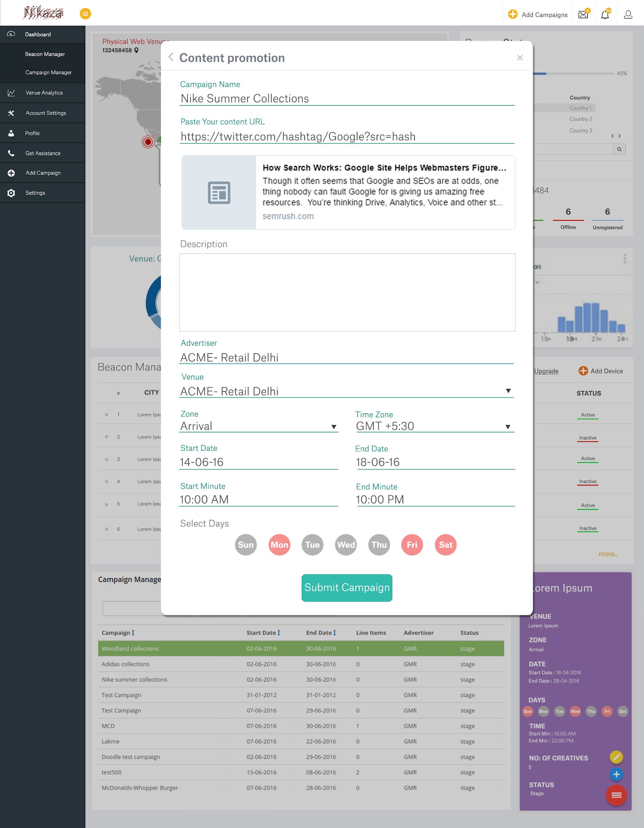
Task: Open Dashboard in the sidebar
Action: [x=42, y=34]
